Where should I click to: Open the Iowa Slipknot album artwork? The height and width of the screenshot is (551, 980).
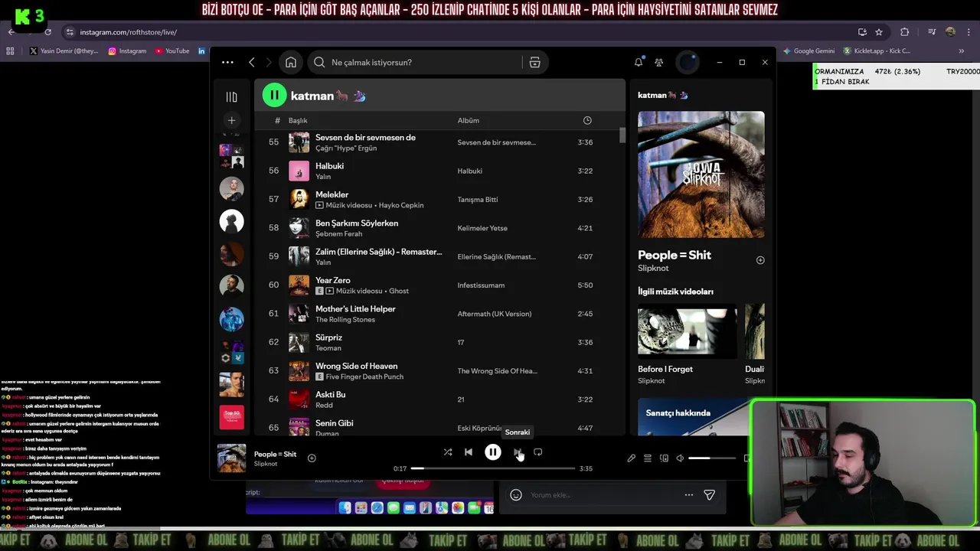click(701, 174)
